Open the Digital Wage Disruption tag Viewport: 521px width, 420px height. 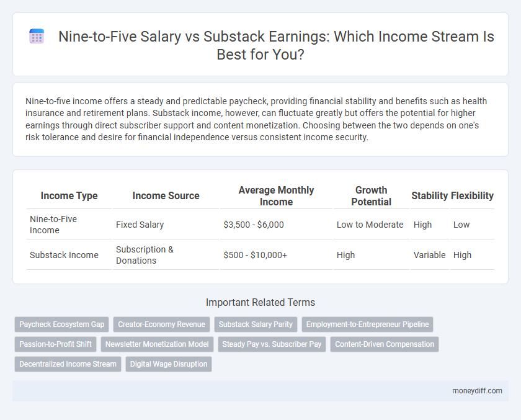coord(169,364)
